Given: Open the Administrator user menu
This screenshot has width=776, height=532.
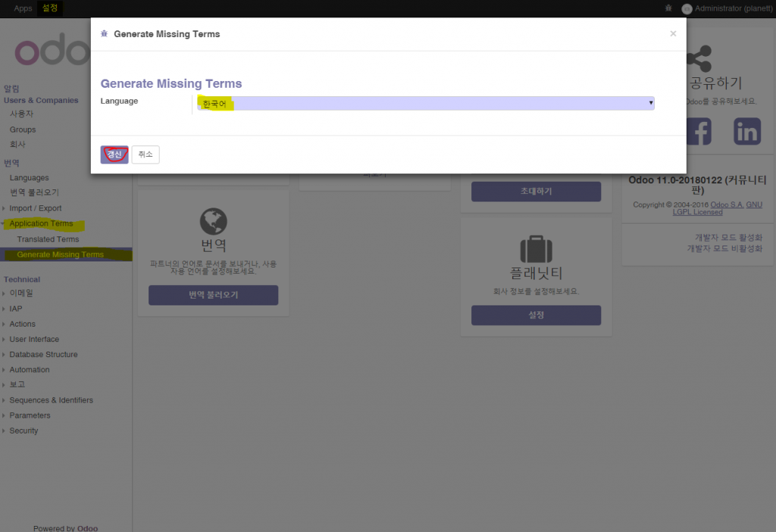Looking at the screenshot, I should (727, 8).
